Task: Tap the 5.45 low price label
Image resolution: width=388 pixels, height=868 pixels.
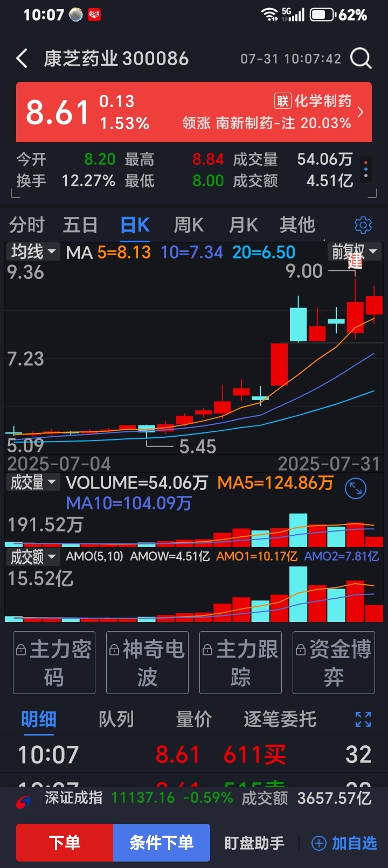Action: click(197, 446)
